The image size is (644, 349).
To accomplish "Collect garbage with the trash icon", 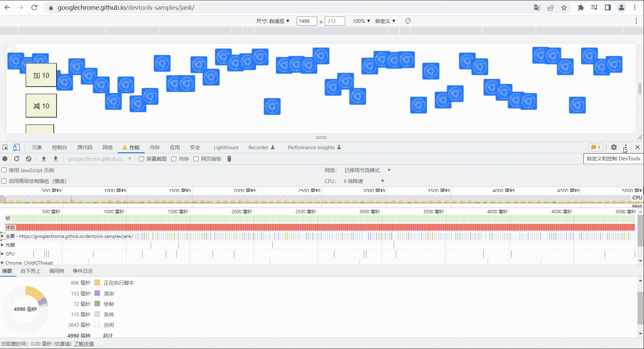I will coord(229,159).
